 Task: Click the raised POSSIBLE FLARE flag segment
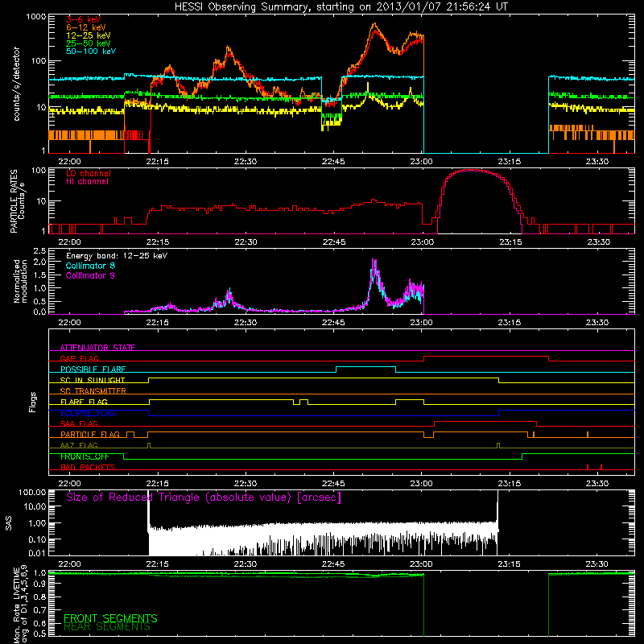click(x=366, y=367)
